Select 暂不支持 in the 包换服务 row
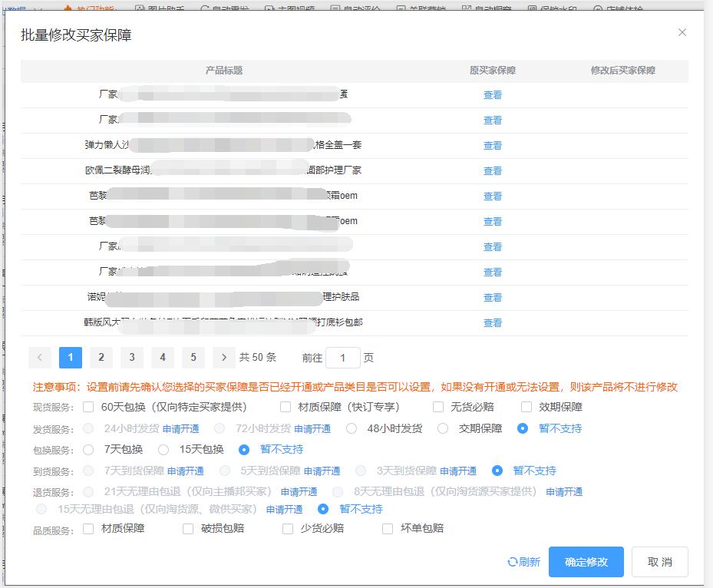The image size is (713, 588). tap(244, 450)
